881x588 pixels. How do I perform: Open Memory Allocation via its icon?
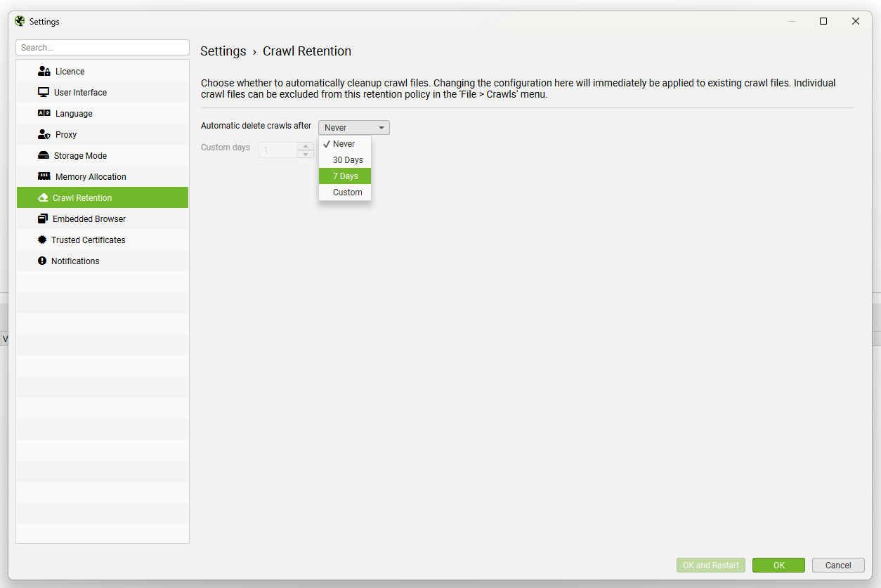pos(43,176)
